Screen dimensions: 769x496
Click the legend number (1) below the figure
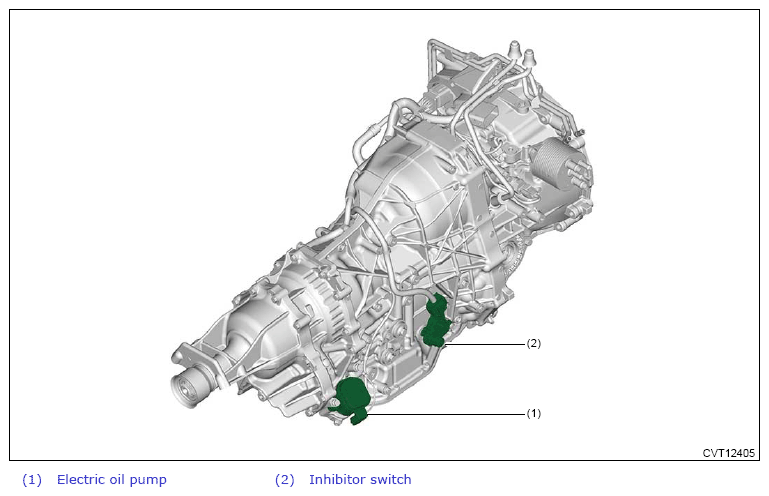click(x=32, y=479)
